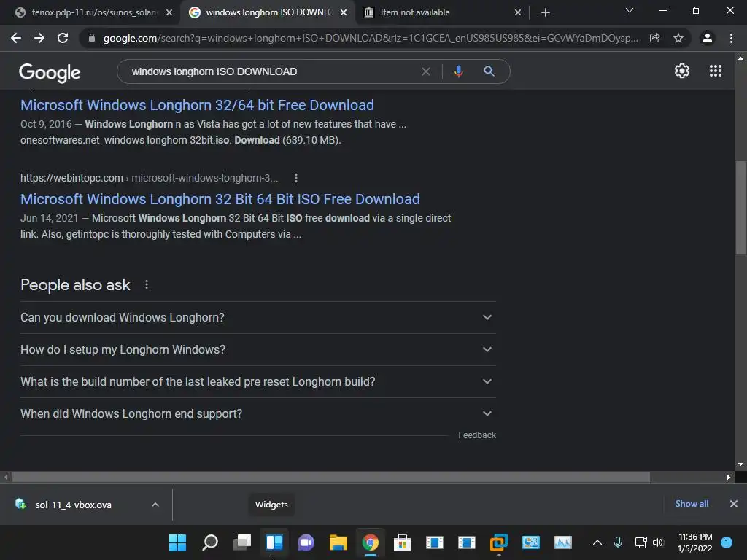Open Task View on taskbar
The image size is (747, 560).
pyautogui.click(x=242, y=542)
